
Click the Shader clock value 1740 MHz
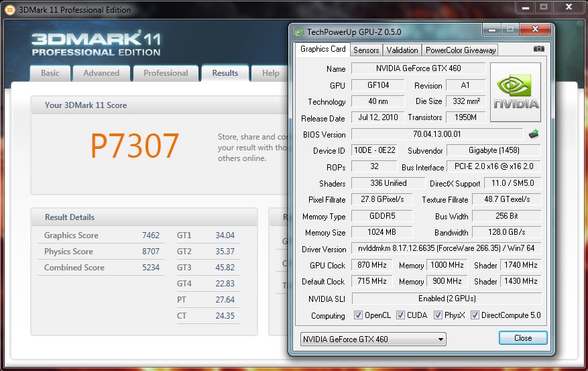pyautogui.click(x=520, y=265)
